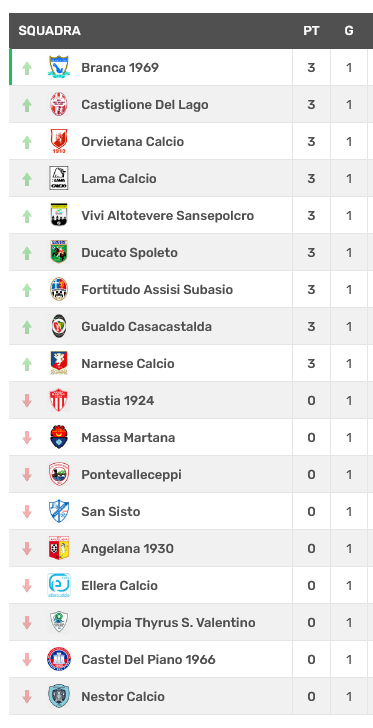Viewport: 373px width, 728px height.
Task: Click the Ducato Spoleto green crest
Action: [59, 252]
